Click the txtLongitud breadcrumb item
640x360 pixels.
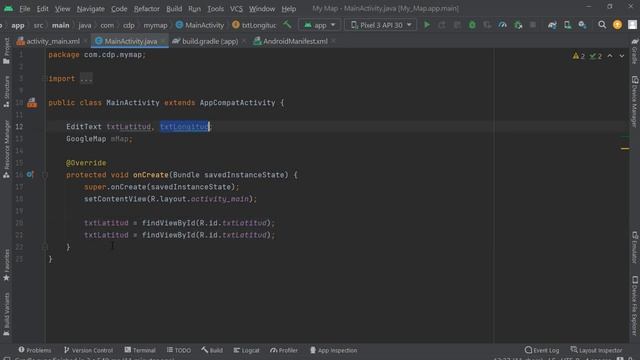[x=254, y=25]
